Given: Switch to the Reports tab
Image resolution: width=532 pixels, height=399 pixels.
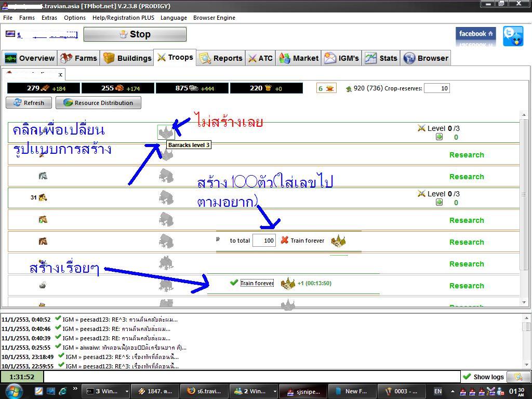Looking at the screenshot, I should [221, 58].
